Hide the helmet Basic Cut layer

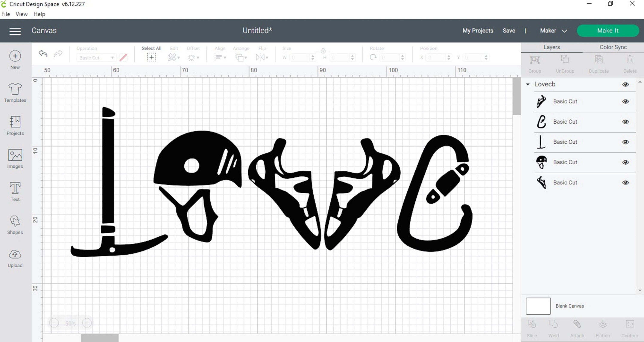click(x=626, y=162)
